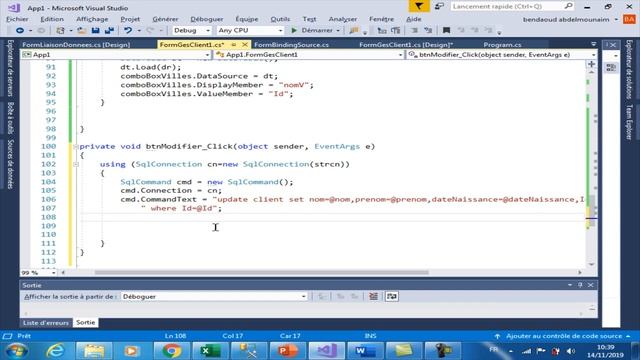
Task: Click the Increase indent toolbar icon
Action: [x=396, y=30]
